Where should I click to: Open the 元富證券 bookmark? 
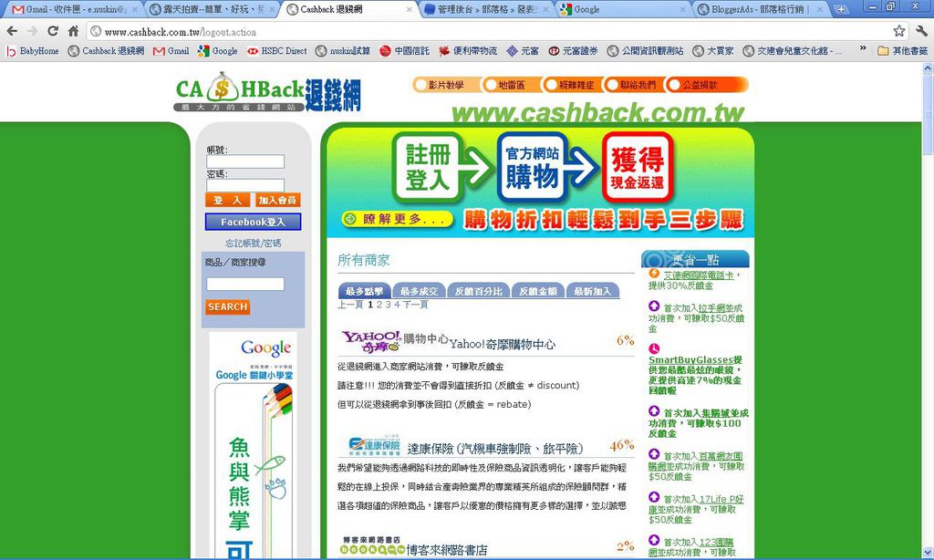pos(573,51)
